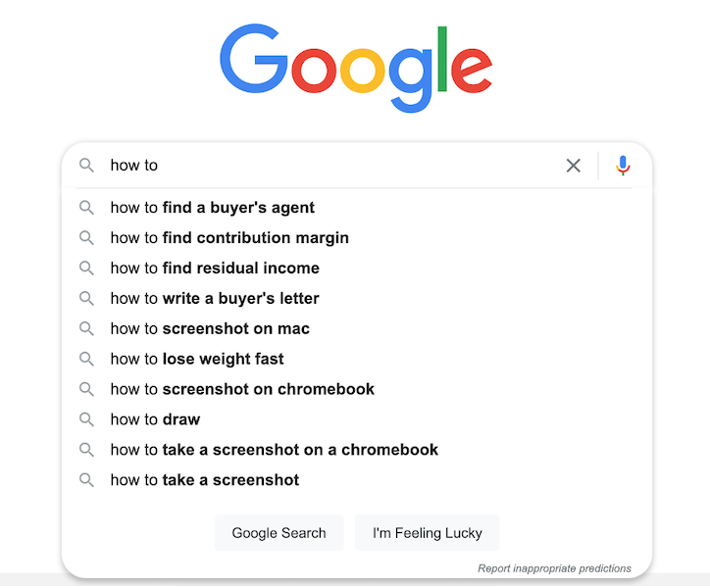The height and width of the screenshot is (588, 710).
Task: Click the I'm Feeling Lucky button
Action: click(x=427, y=533)
